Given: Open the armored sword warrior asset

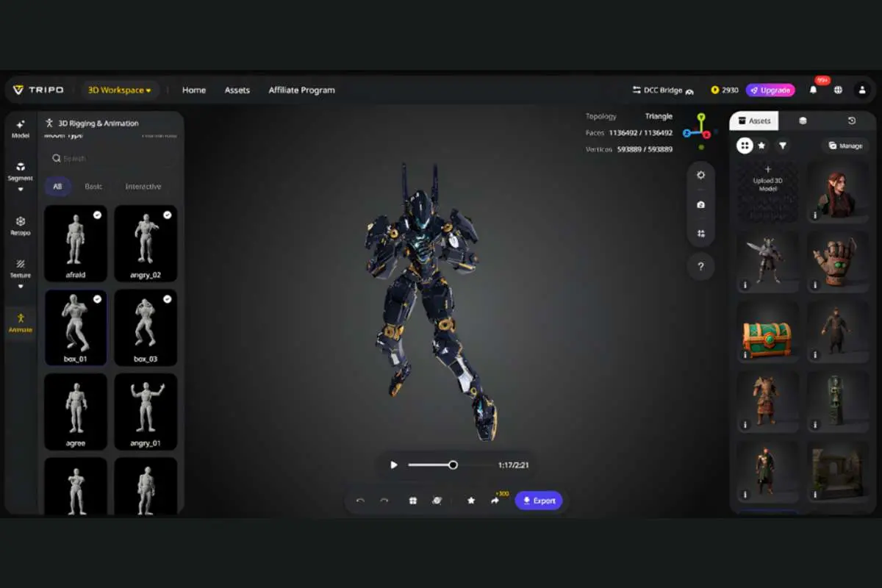Looking at the screenshot, I should click(x=767, y=262).
